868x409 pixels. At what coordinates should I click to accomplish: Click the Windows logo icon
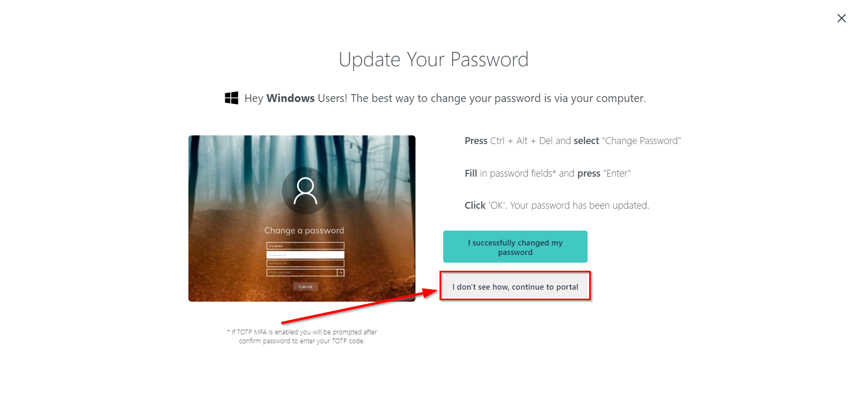point(232,98)
